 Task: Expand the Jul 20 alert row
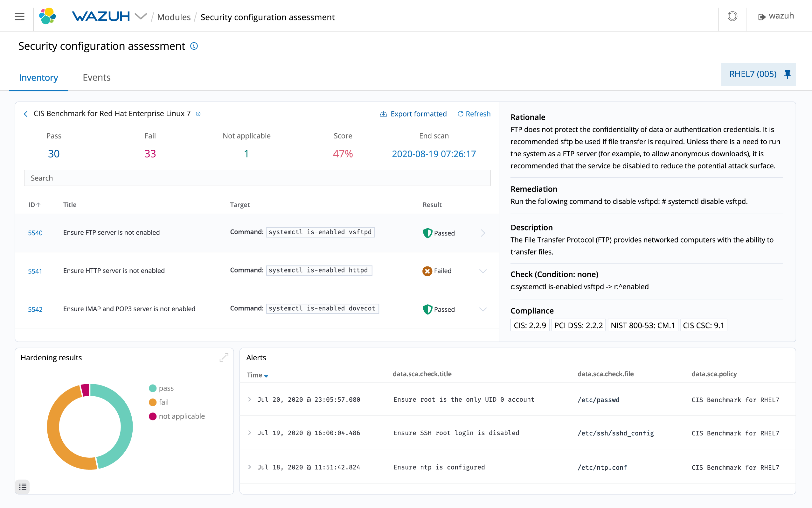(250, 399)
